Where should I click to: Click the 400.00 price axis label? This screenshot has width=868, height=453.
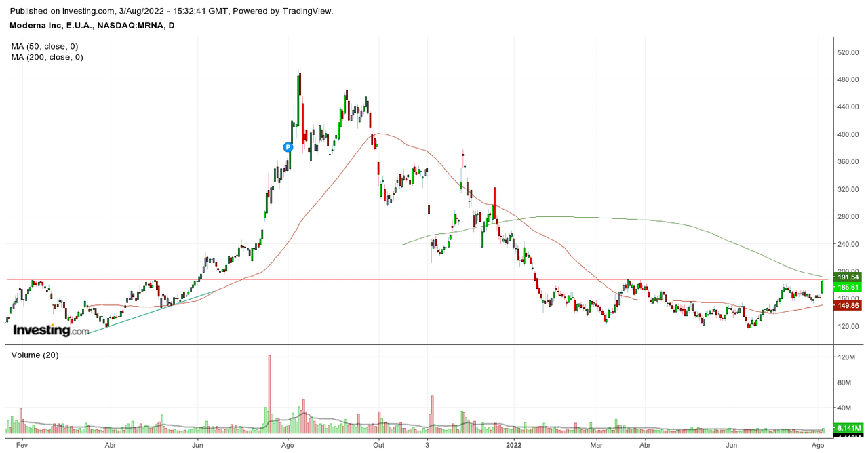point(849,134)
